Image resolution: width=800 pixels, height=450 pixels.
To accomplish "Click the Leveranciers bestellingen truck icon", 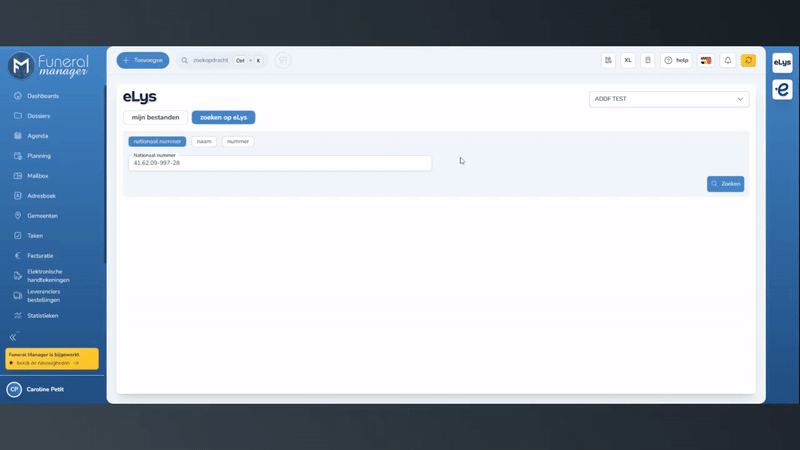I will pos(18,295).
